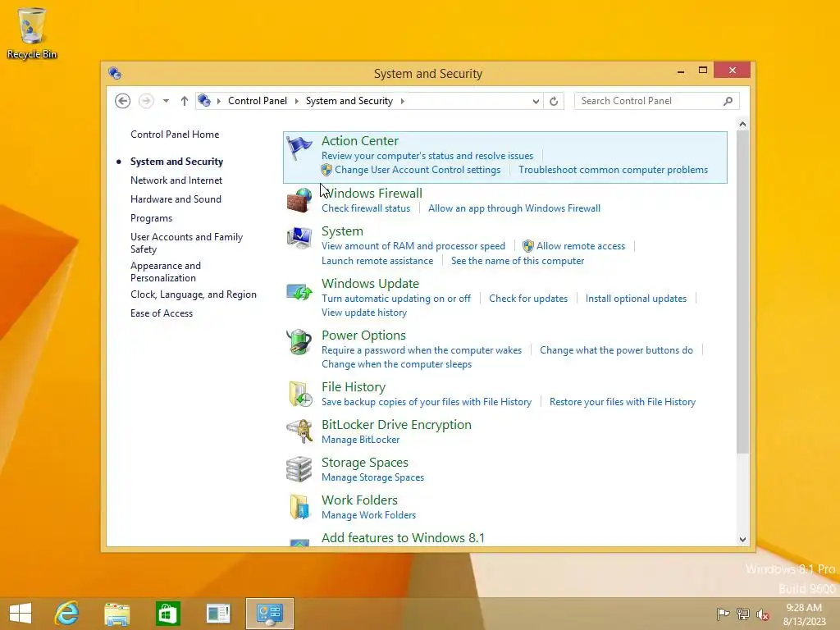
Task: Open View update history link
Action: point(363,313)
